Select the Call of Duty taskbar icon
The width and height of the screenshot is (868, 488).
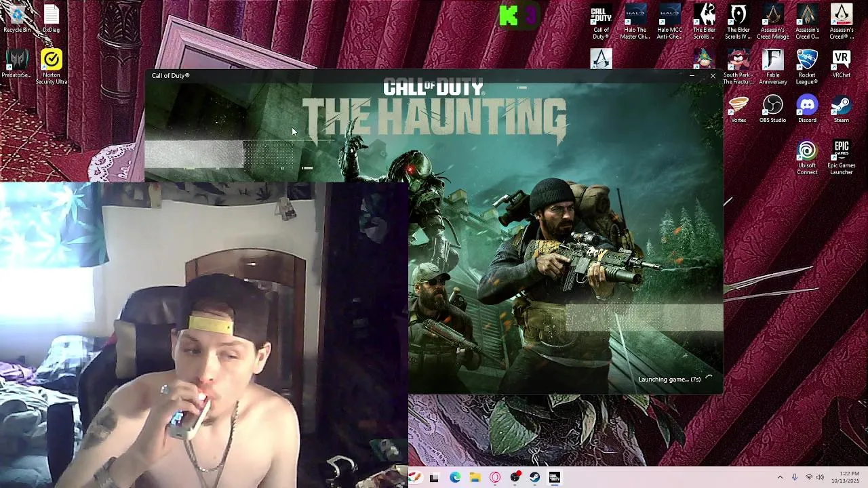pyautogui.click(x=555, y=477)
